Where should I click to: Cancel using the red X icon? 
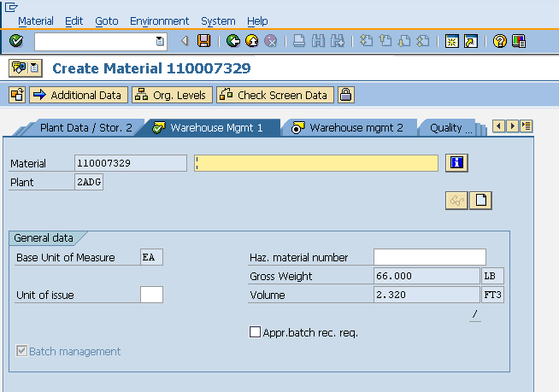tap(271, 41)
